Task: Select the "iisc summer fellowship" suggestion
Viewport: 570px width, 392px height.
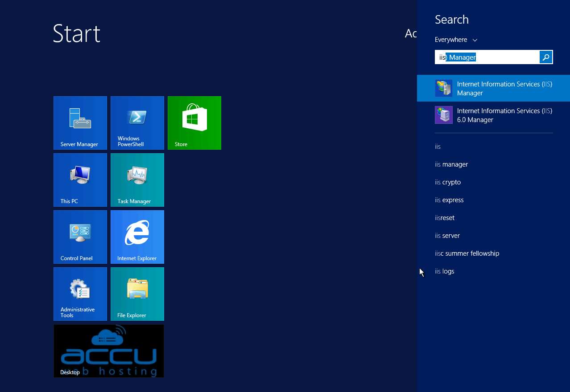Action: point(467,253)
